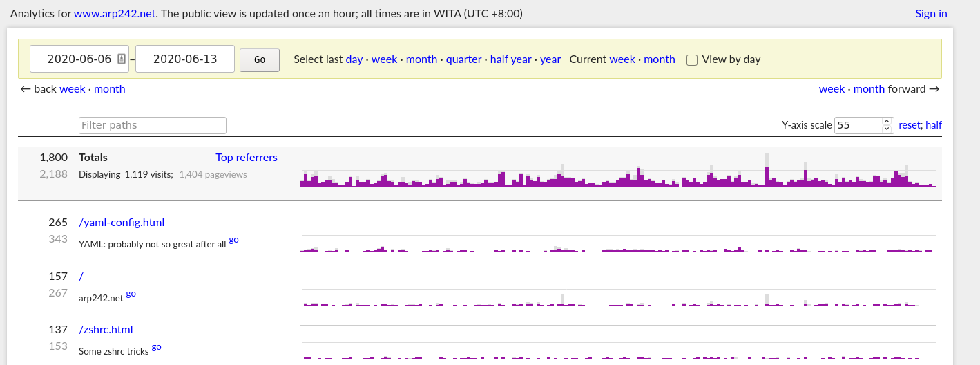
Task: Select the 'YAML: probably not so great' title
Action: point(152,244)
